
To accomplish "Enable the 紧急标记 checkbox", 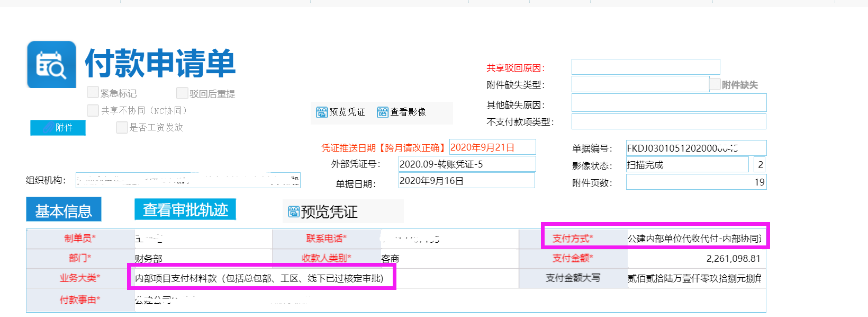I will [x=93, y=93].
